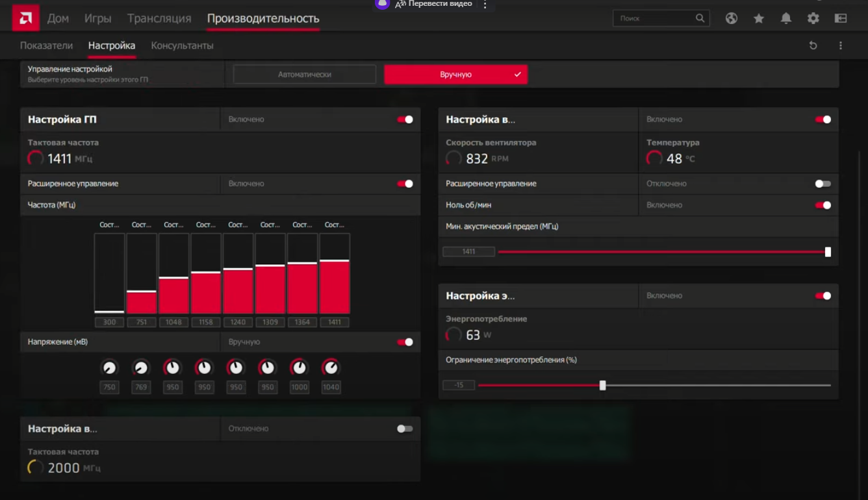Enable VRAM tuning toggle

pyautogui.click(x=405, y=429)
